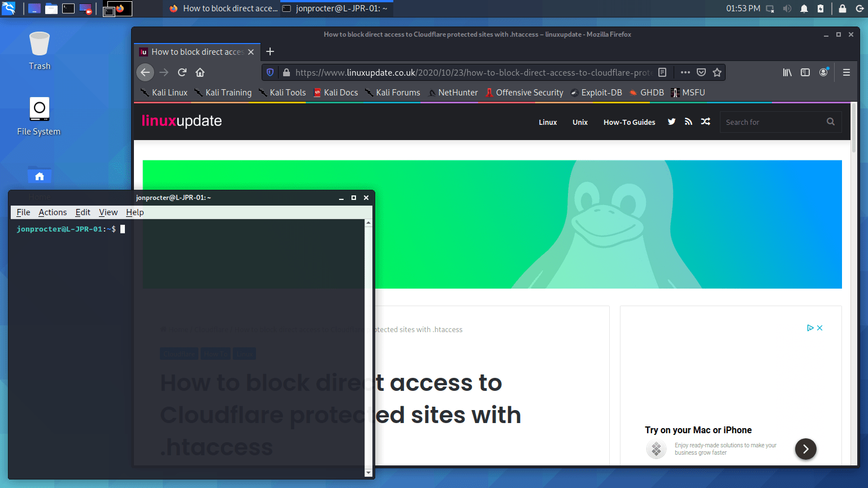Open linuxupdate Twitter icon link

coord(671,121)
